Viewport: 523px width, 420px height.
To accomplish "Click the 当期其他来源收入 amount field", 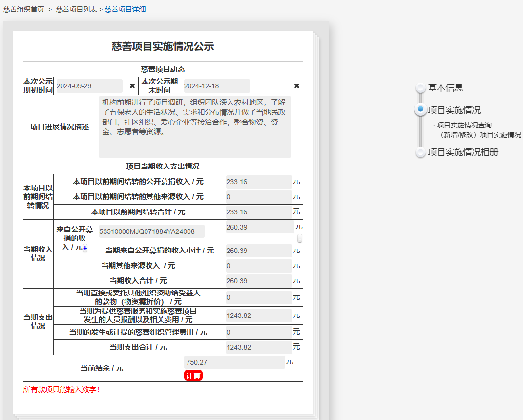I will pyautogui.click(x=258, y=266).
